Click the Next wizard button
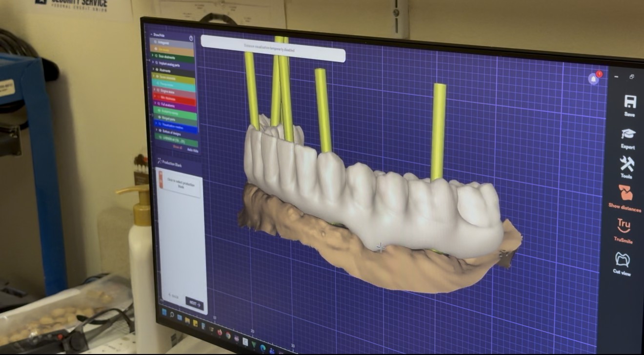This screenshot has height=355, width=644. click(195, 303)
